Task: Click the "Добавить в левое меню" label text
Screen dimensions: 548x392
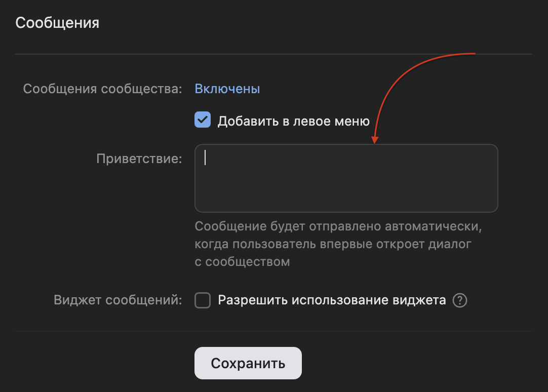Action: (x=294, y=122)
